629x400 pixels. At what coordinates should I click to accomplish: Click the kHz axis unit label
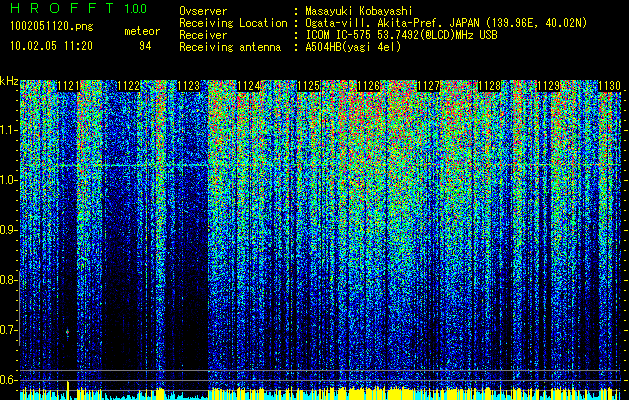9,81
